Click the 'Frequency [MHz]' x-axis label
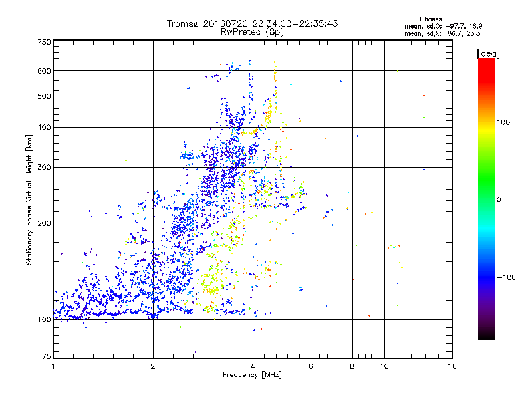This screenshot has width=532, height=399. 252,375
